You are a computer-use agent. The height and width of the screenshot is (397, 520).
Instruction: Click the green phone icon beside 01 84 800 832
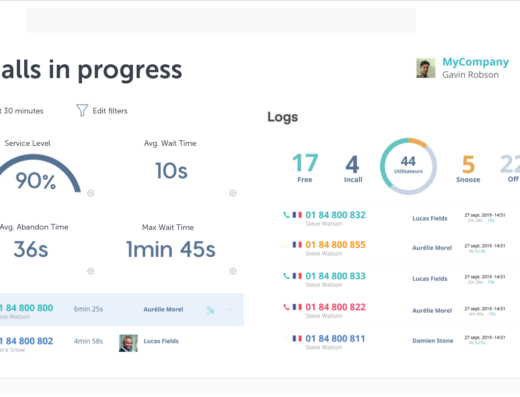point(286,215)
